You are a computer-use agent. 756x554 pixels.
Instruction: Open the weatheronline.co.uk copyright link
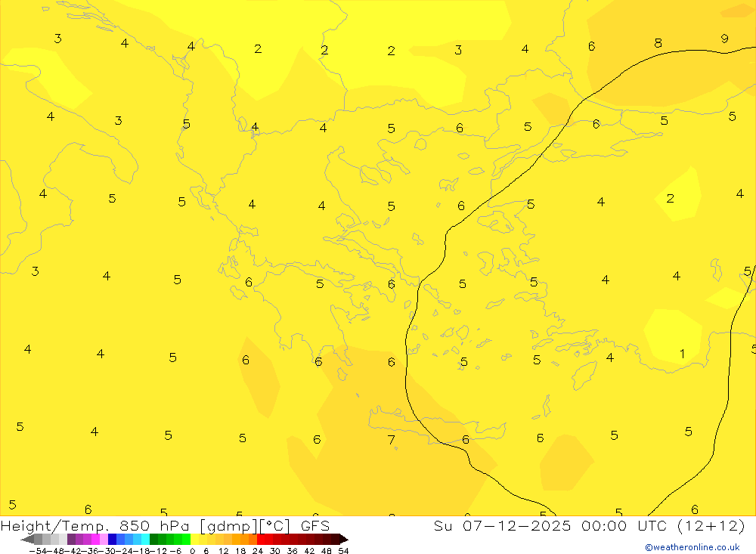[692, 547]
